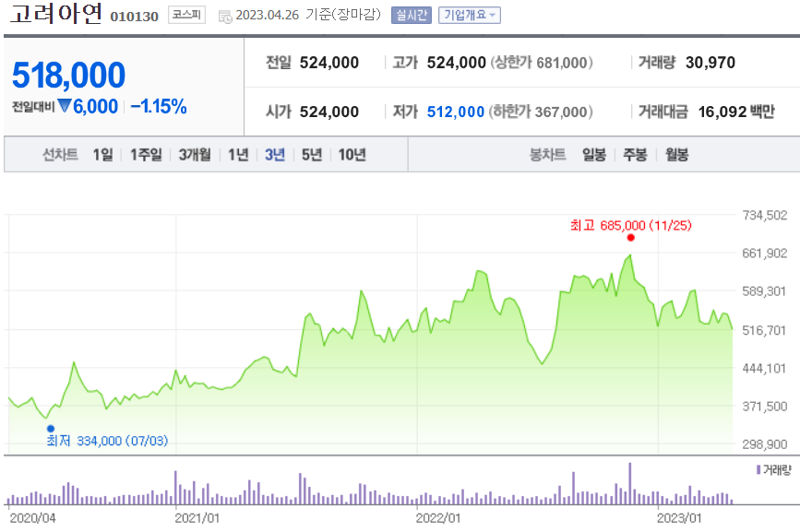Select the 1년 line chart period
The width and height of the screenshot is (800, 532).
tap(238, 154)
